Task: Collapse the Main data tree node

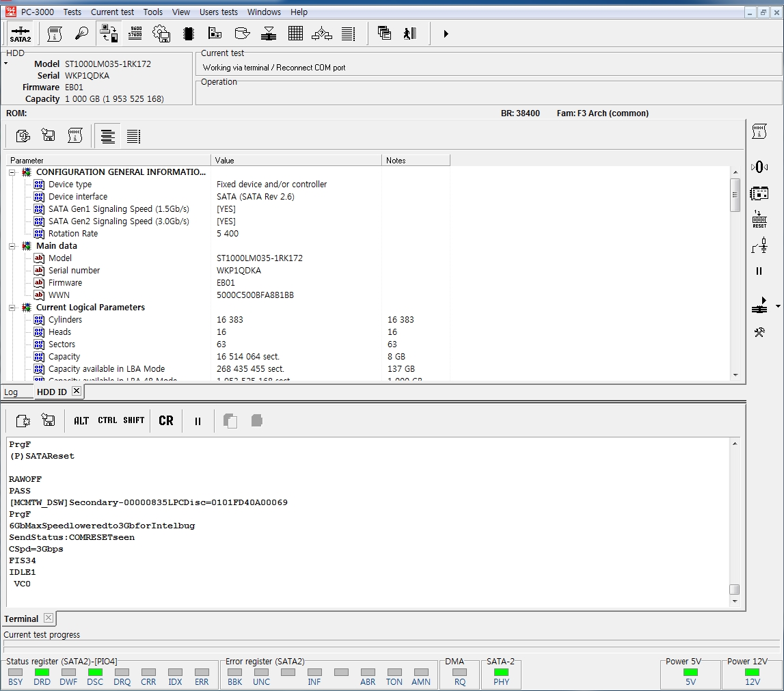Action: click(x=12, y=246)
